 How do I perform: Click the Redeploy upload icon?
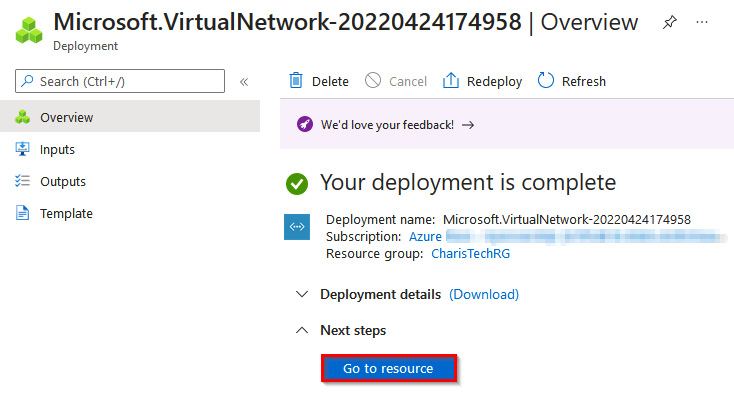tap(451, 80)
